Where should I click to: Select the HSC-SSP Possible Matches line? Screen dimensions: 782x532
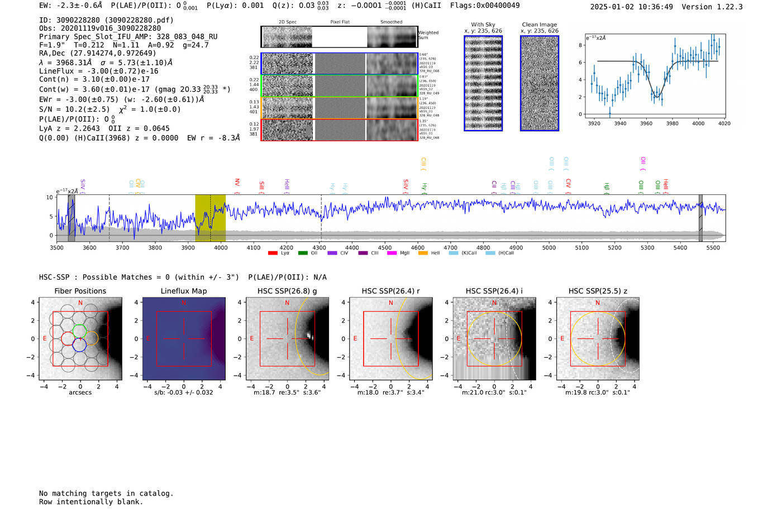pyautogui.click(x=183, y=277)
